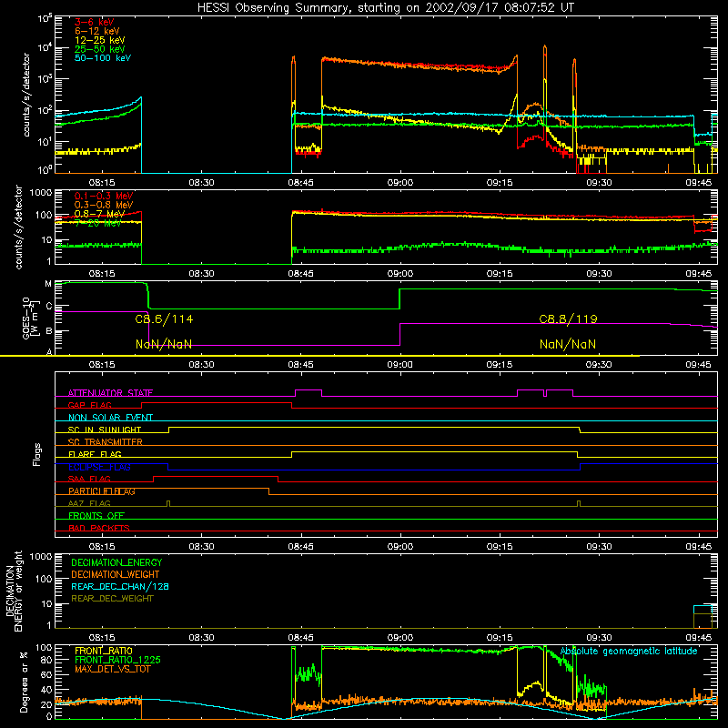The height and width of the screenshot is (728, 728).
Task: Click the SAA_FLAG label
Action: pos(89,479)
